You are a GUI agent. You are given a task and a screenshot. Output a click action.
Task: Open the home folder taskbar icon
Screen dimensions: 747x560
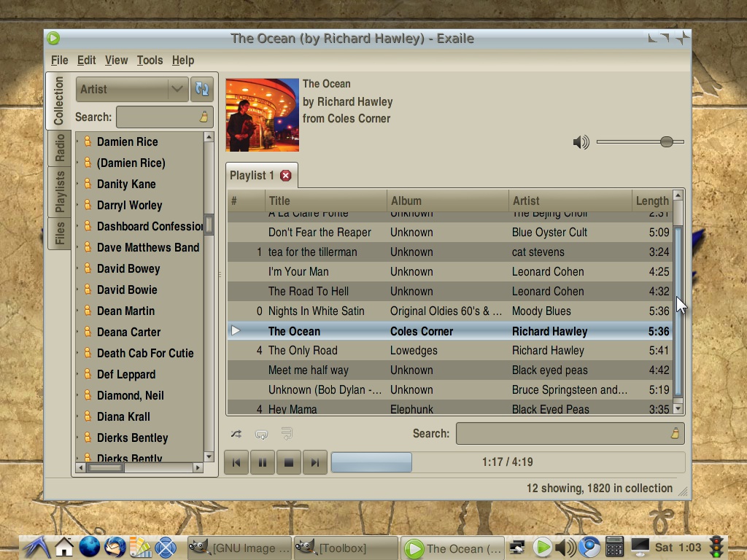(x=64, y=547)
